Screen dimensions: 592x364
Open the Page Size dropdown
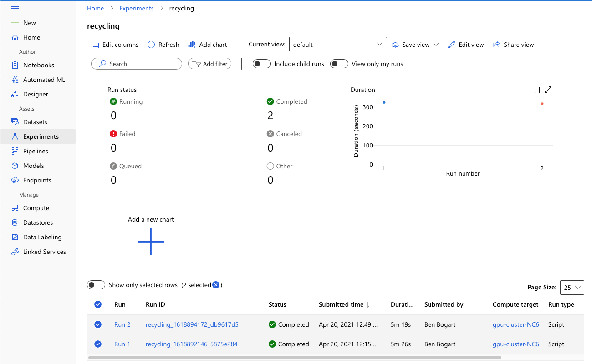point(572,287)
